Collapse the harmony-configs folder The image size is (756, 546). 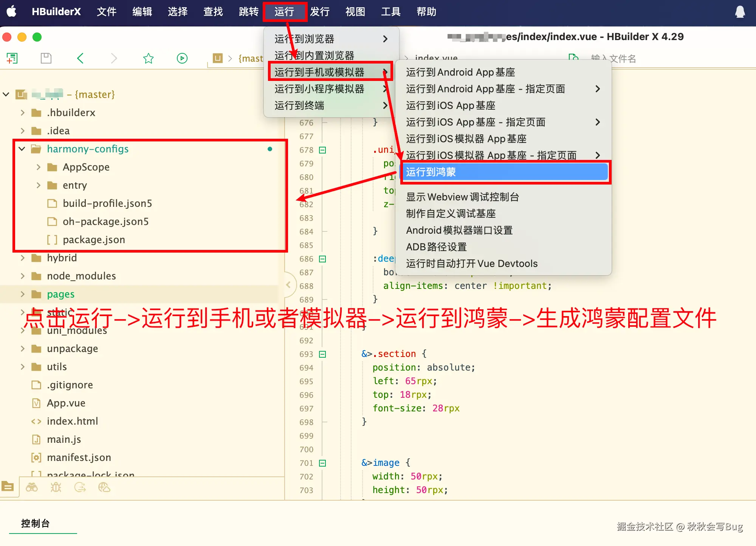tap(22, 149)
